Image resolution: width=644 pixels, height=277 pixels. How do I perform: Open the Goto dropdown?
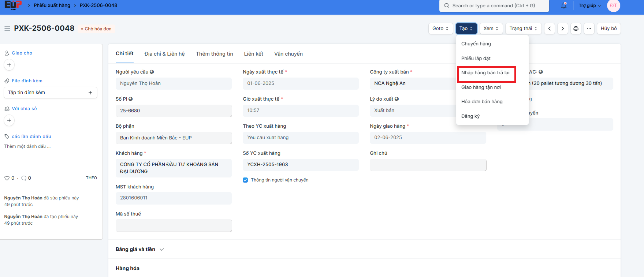[440, 29]
